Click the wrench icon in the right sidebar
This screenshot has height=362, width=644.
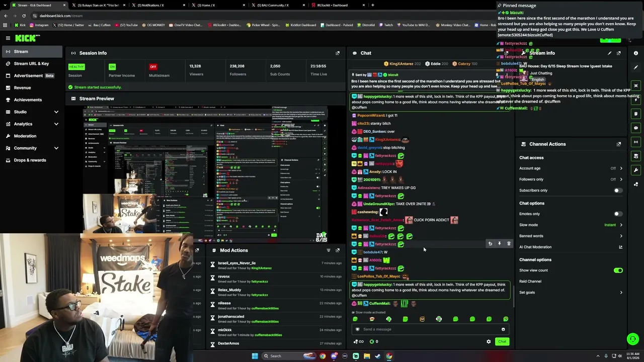[636, 170]
